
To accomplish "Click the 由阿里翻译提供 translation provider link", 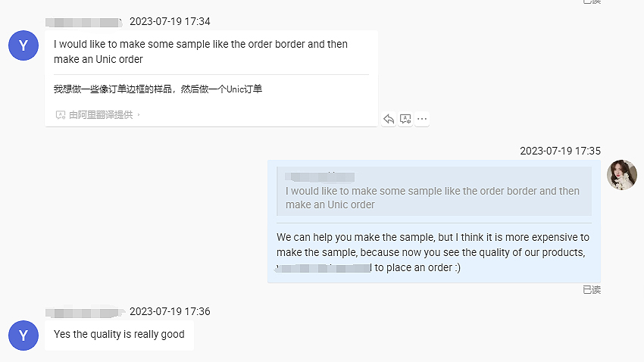I will (100, 115).
